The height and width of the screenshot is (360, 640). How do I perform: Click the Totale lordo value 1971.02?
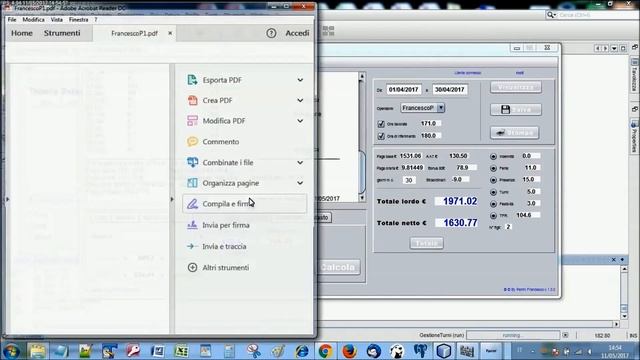456,201
